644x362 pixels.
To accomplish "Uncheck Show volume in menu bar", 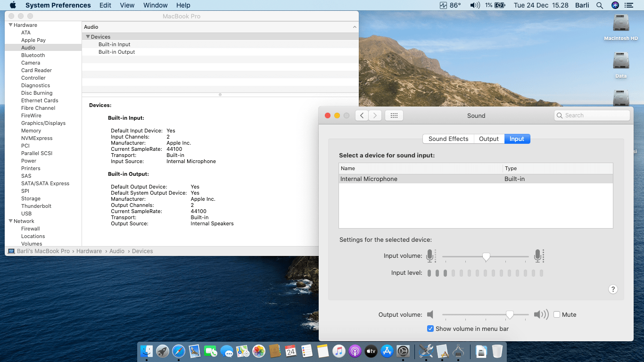I will click(x=430, y=329).
